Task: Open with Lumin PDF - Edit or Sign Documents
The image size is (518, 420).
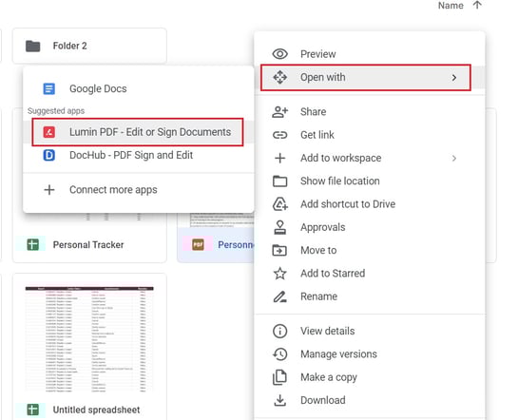Action: point(139,132)
